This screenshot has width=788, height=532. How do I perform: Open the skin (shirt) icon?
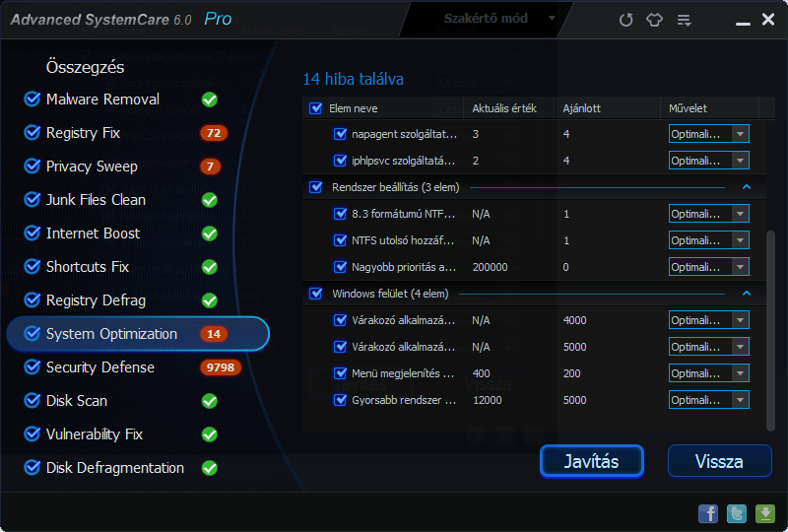(654, 20)
